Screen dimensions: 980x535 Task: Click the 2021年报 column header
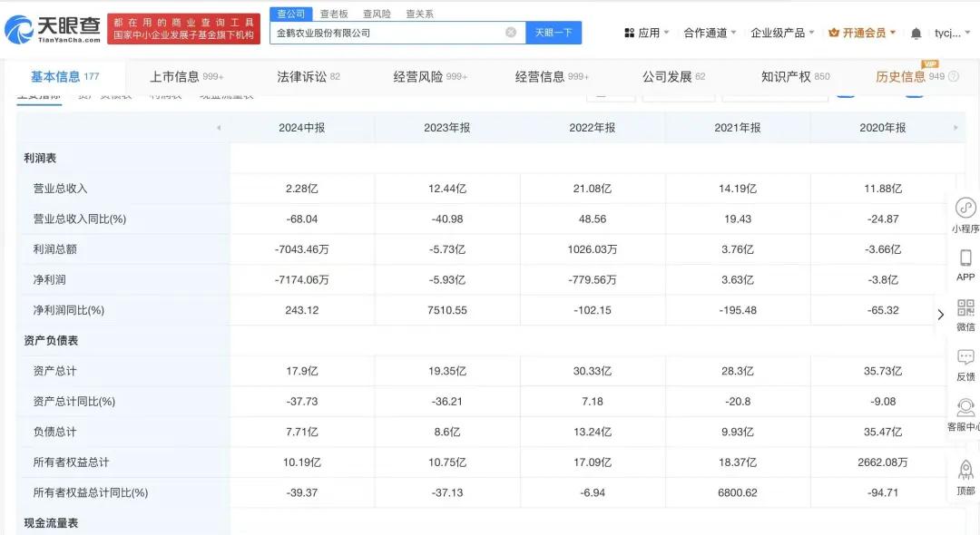[738, 127]
